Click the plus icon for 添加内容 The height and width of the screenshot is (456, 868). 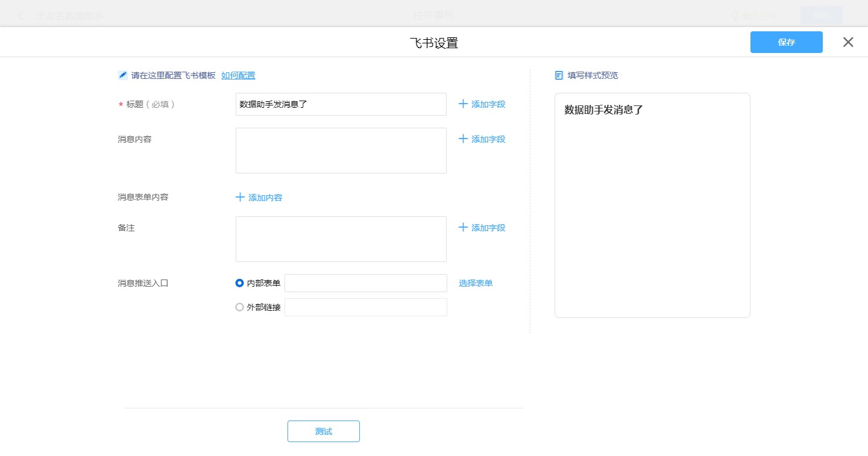coord(240,198)
